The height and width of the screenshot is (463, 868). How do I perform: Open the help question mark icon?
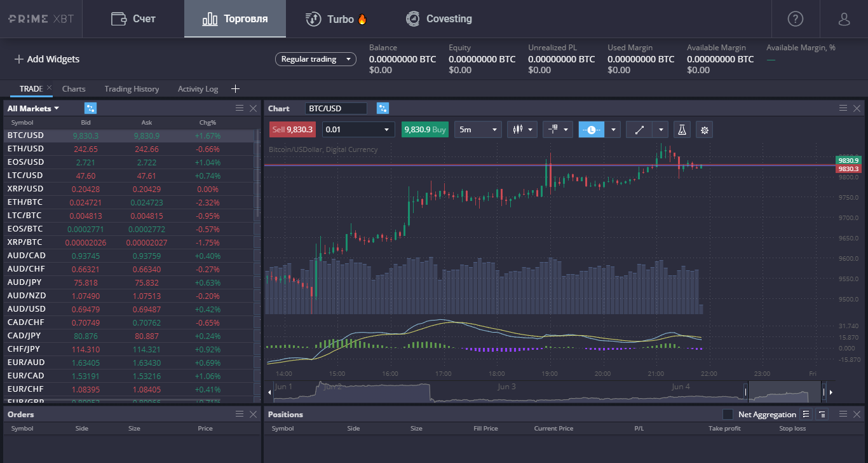click(x=795, y=19)
